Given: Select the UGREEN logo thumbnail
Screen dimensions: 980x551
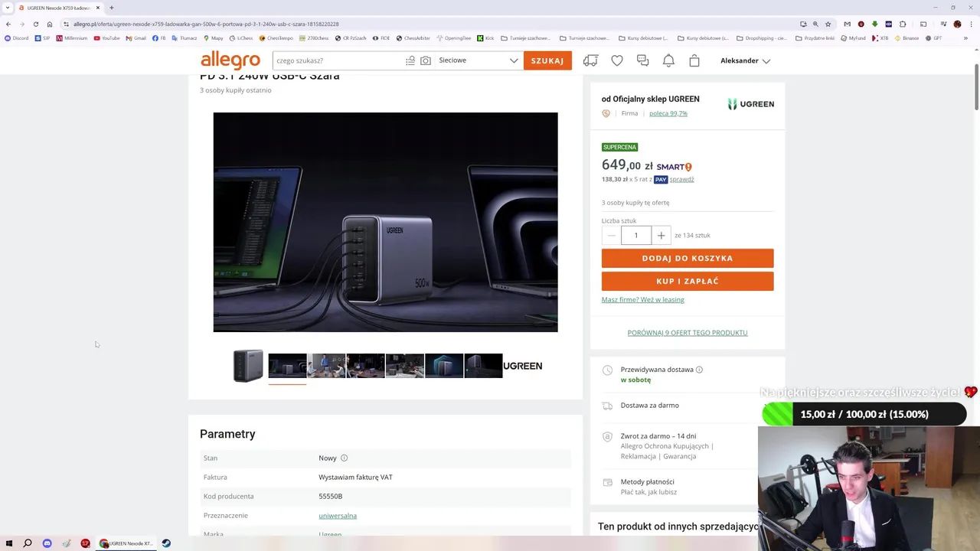Looking at the screenshot, I should click(x=522, y=366).
